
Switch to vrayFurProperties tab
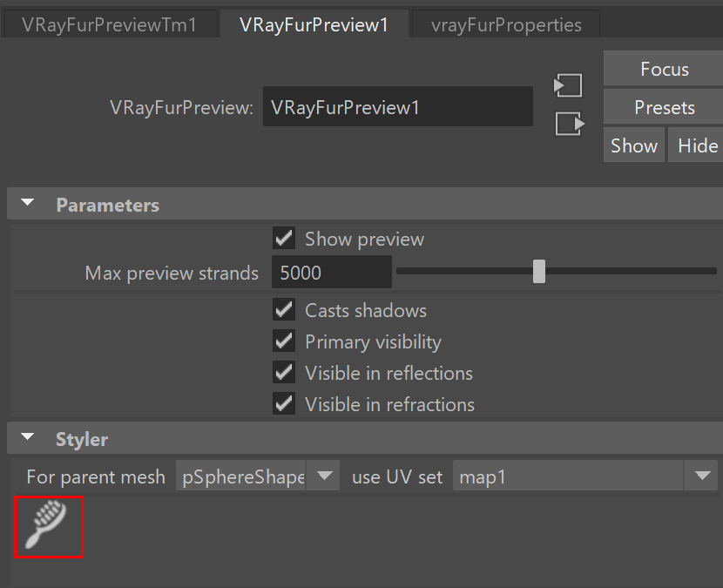point(506,25)
